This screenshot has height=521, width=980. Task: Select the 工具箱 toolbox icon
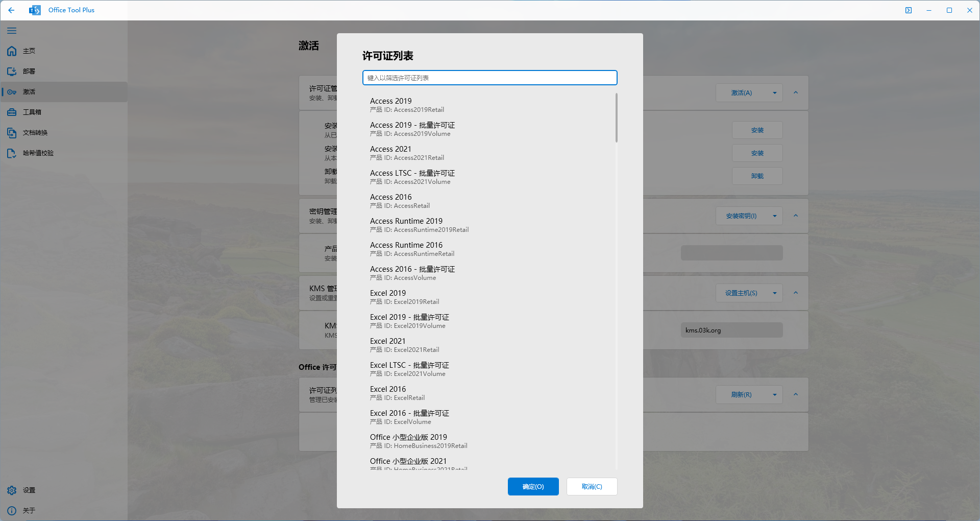tap(12, 112)
